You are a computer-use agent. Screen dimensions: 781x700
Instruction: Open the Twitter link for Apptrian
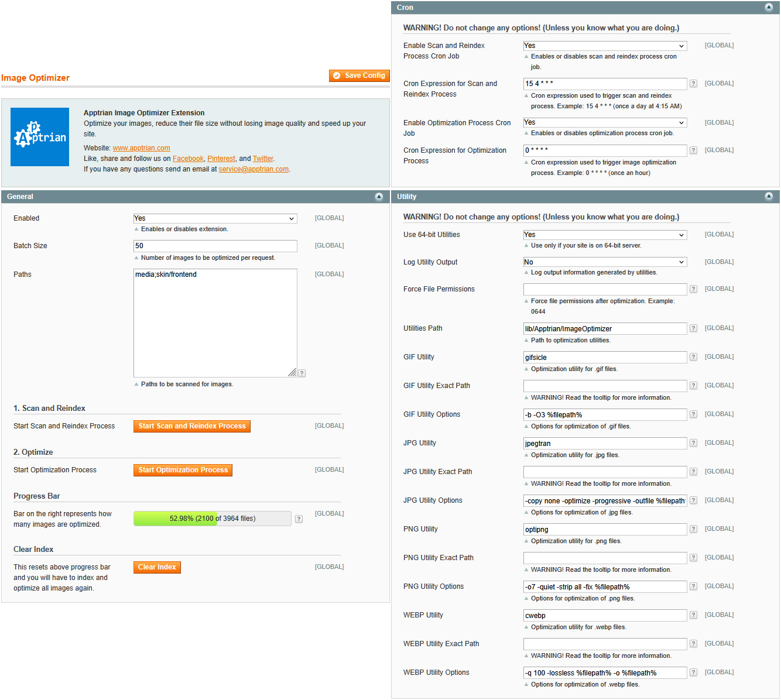click(x=263, y=158)
